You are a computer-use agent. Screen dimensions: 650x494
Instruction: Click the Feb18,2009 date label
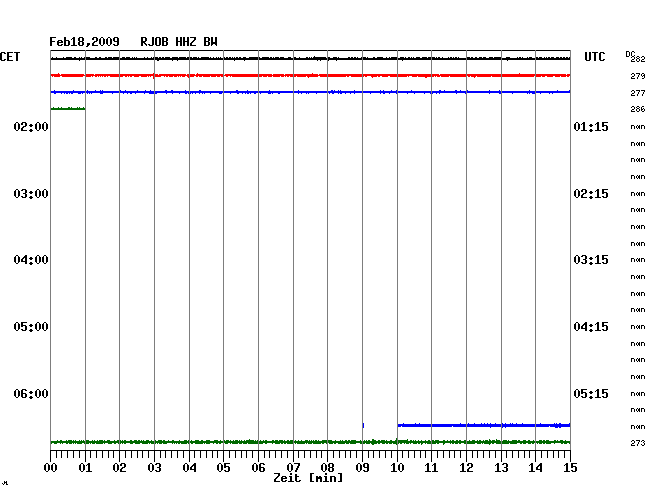pyautogui.click(x=84, y=42)
